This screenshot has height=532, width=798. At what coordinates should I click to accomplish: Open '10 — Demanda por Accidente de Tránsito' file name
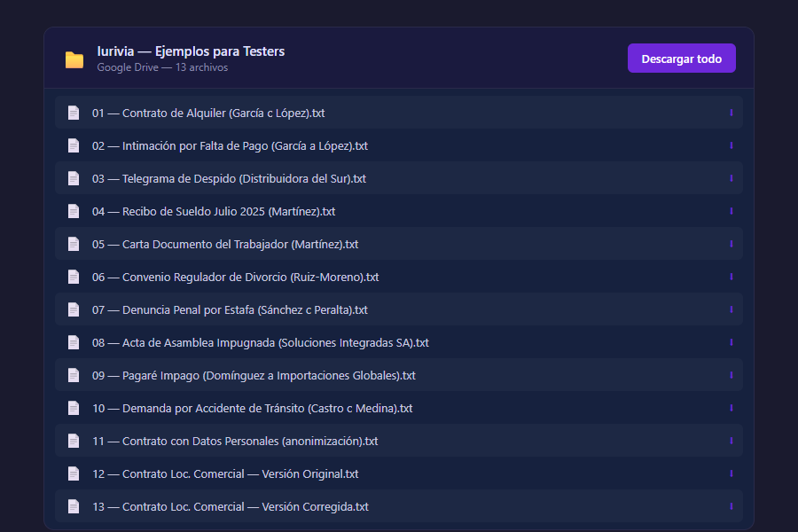(x=253, y=408)
